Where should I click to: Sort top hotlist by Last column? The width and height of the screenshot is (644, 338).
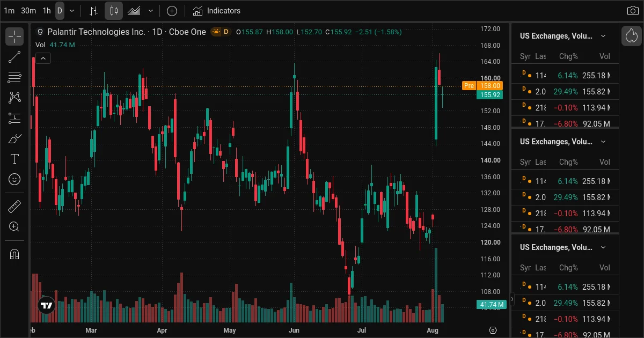click(540, 56)
